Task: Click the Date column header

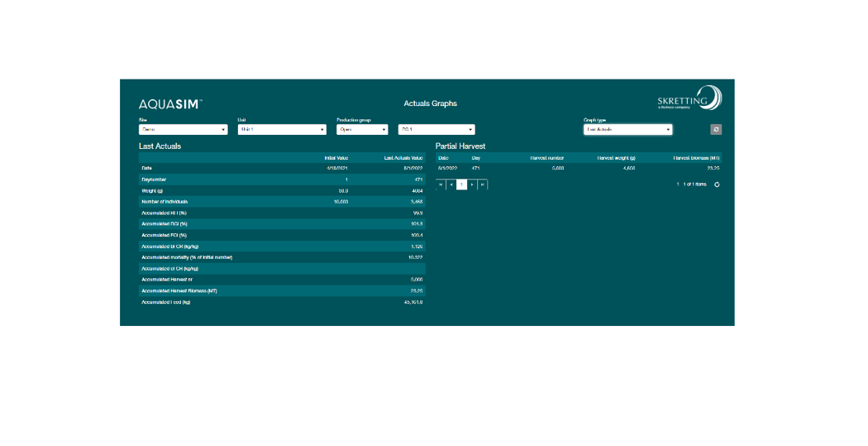Action: click(x=443, y=157)
